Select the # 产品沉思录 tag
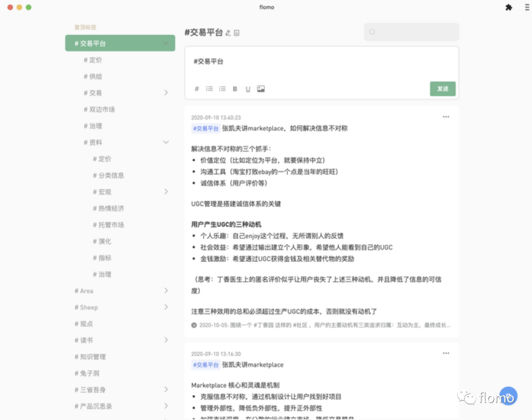Image resolution: width=532 pixels, height=420 pixels. pos(93,406)
